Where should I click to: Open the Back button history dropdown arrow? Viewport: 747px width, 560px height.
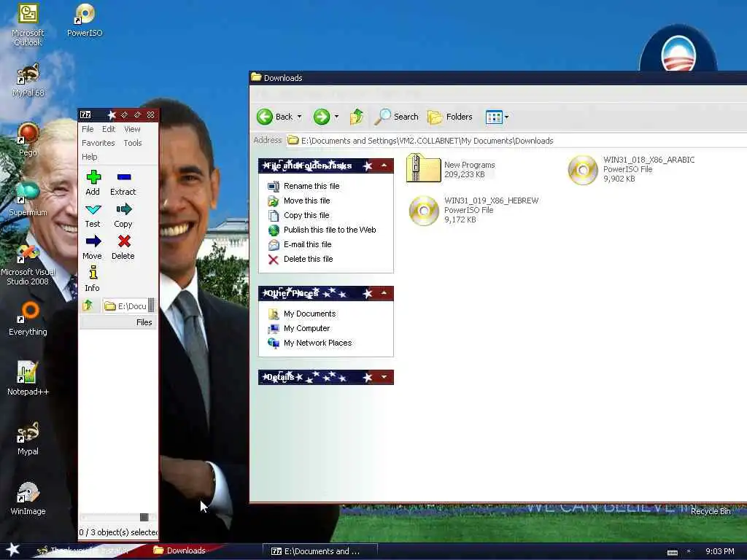click(x=300, y=117)
